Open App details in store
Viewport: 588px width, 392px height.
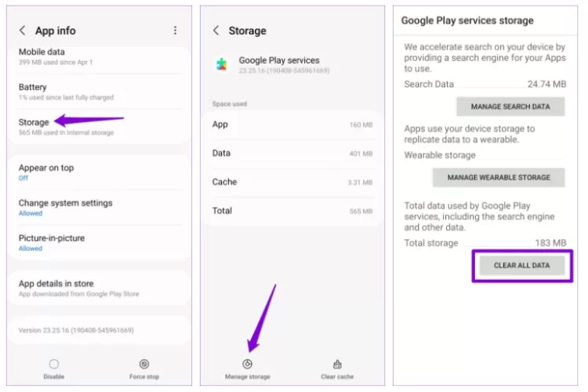(103, 288)
